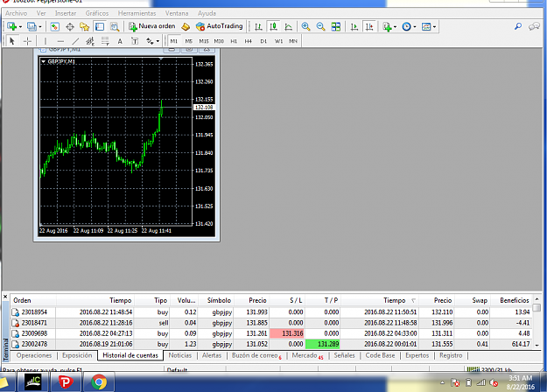Switch to H4 timeframe
The height and width of the screenshot is (392, 547).
(248, 41)
